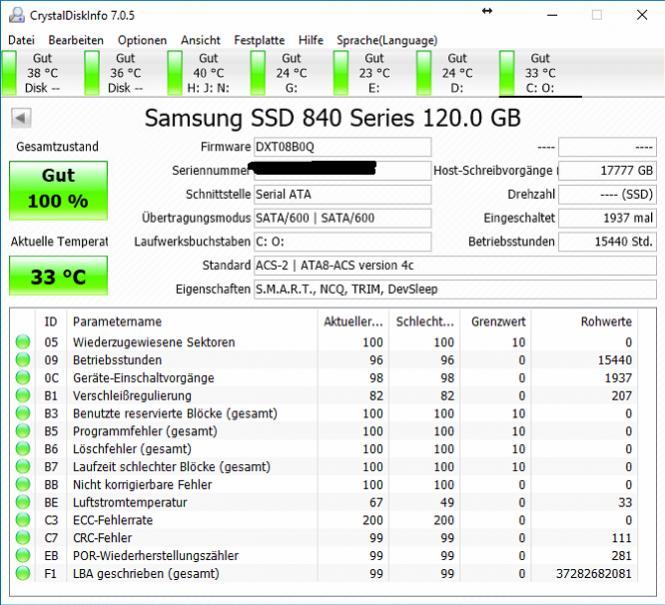Click status circle for Luftstromtemperatur row

click(x=23, y=502)
